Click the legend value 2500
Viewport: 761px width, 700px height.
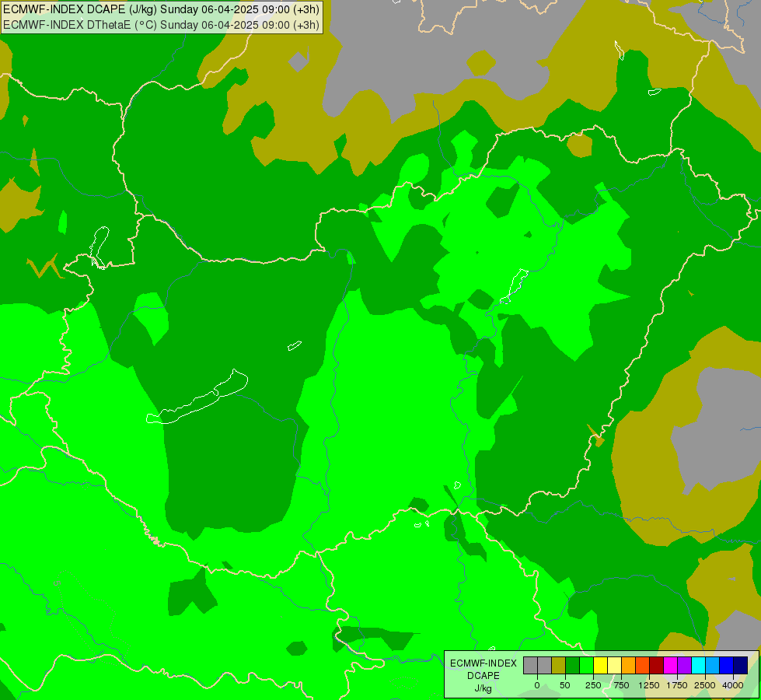click(x=705, y=685)
